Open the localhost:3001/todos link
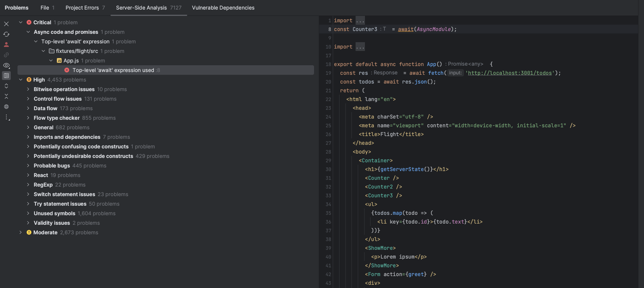Viewport: 644px width, 288px height. (x=510, y=73)
